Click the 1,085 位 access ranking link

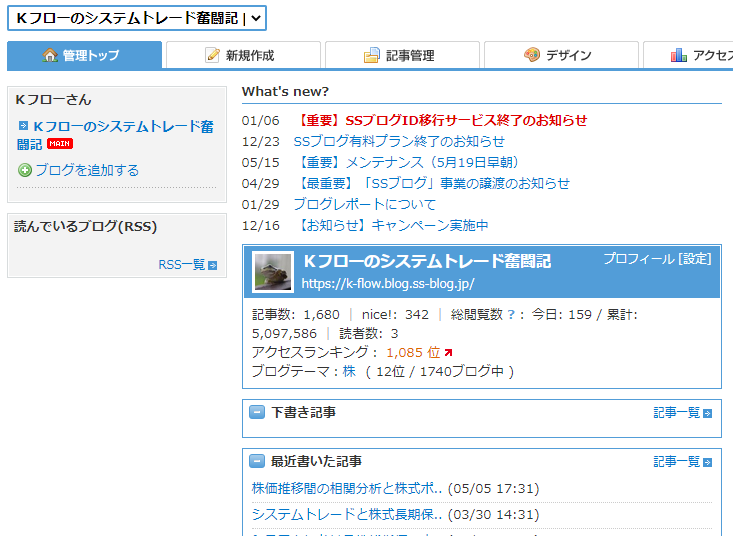tap(413, 352)
